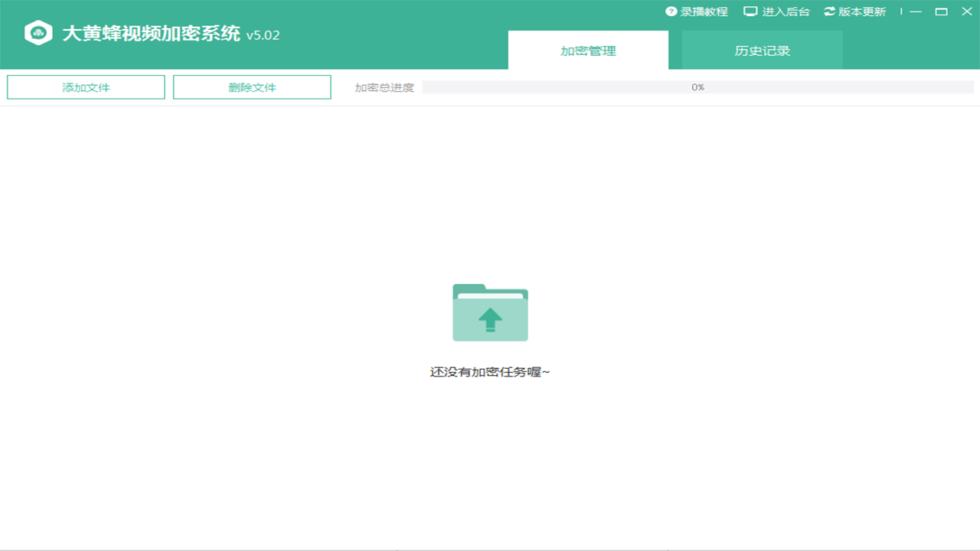Click the 添加文件 button to add files
This screenshot has width=980, height=551.
point(86,86)
